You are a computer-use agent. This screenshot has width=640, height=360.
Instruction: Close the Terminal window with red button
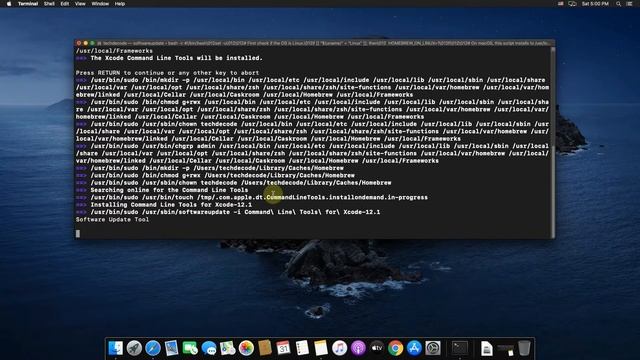click(x=79, y=43)
